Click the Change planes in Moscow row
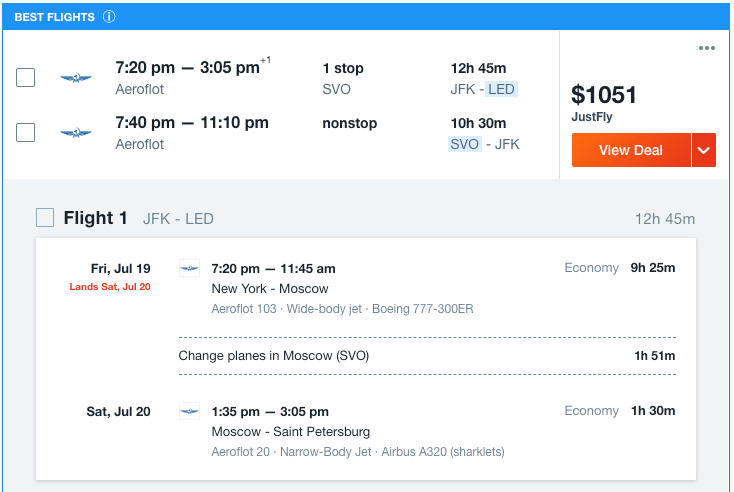Viewport: 734px width, 492px height. tap(427, 356)
